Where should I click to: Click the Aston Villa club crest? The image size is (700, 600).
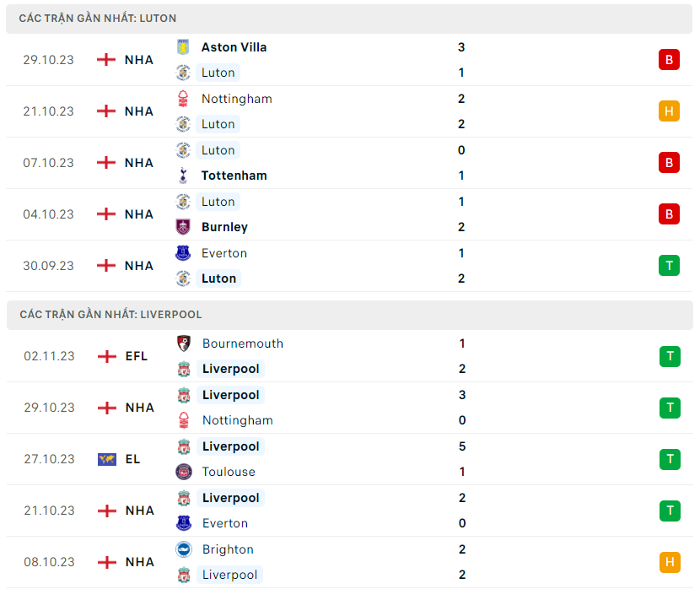183,47
